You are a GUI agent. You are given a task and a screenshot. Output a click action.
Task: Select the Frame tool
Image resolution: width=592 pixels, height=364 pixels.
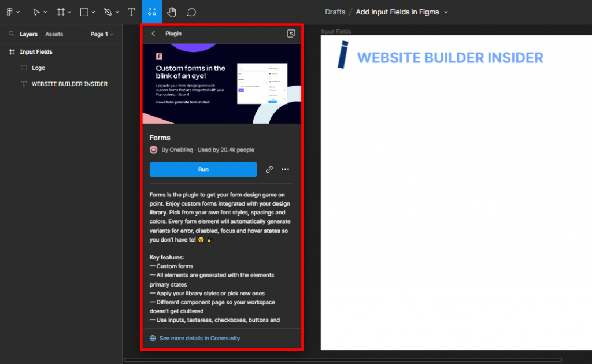pyautogui.click(x=61, y=12)
